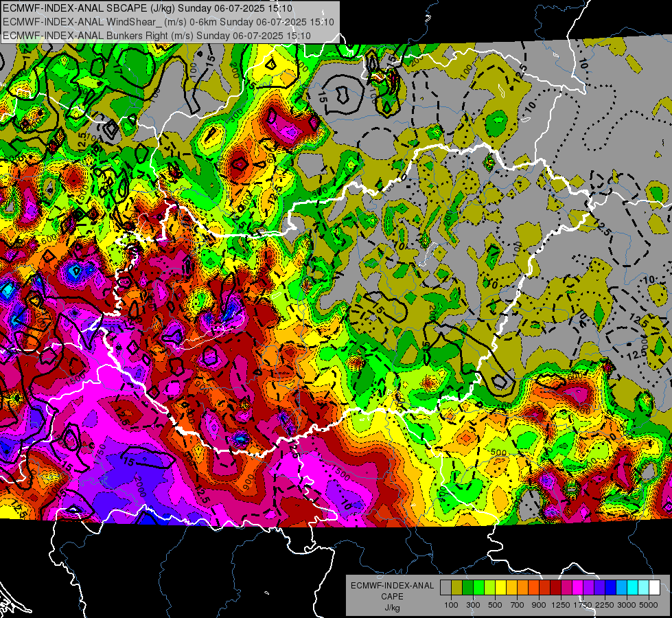Click the 300 legend value

(473, 605)
